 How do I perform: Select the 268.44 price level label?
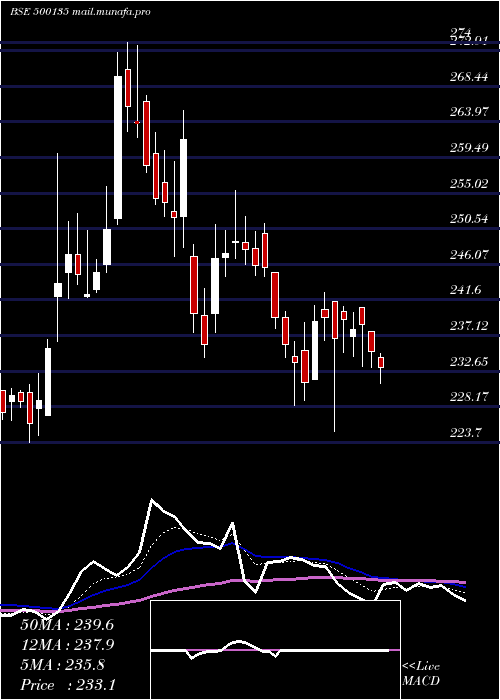(x=468, y=77)
